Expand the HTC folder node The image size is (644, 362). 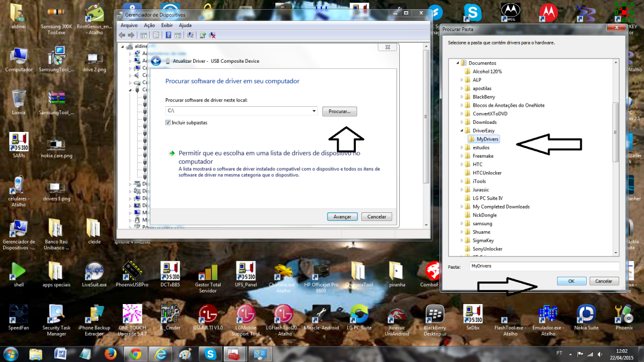click(462, 165)
